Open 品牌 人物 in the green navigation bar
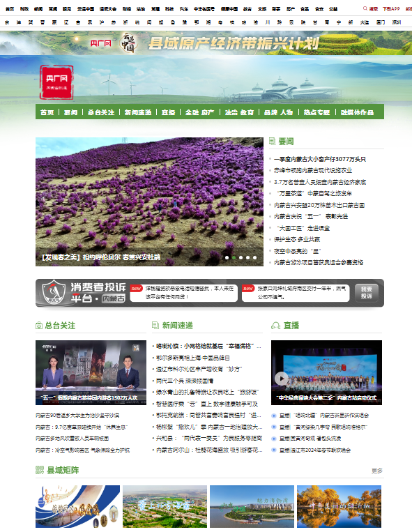This screenshot has width=412, height=532. pyautogui.click(x=278, y=112)
